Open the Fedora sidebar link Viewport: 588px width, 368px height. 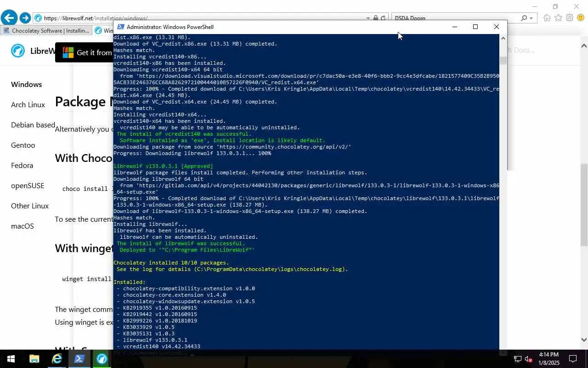[x=22, y=165]
